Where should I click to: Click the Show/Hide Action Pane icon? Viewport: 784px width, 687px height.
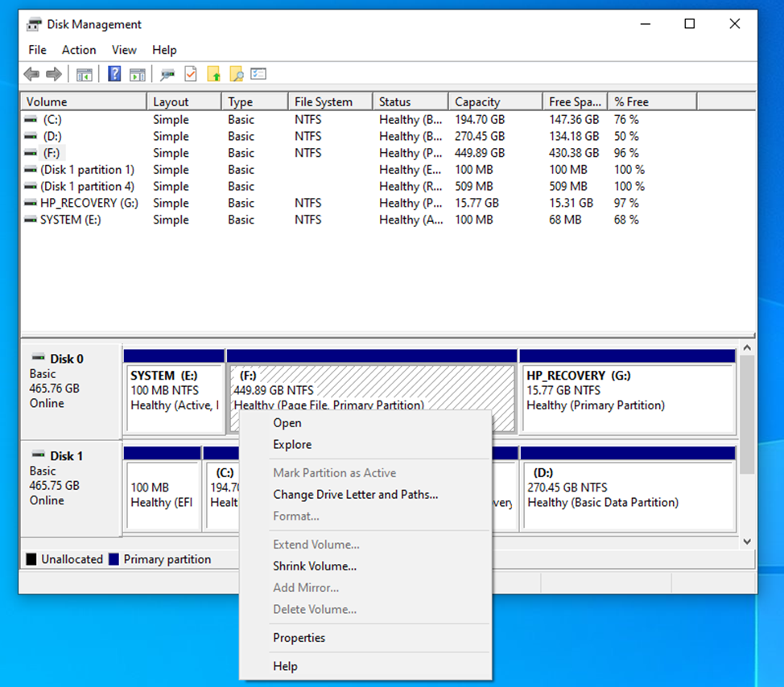[x=138, y=75]
